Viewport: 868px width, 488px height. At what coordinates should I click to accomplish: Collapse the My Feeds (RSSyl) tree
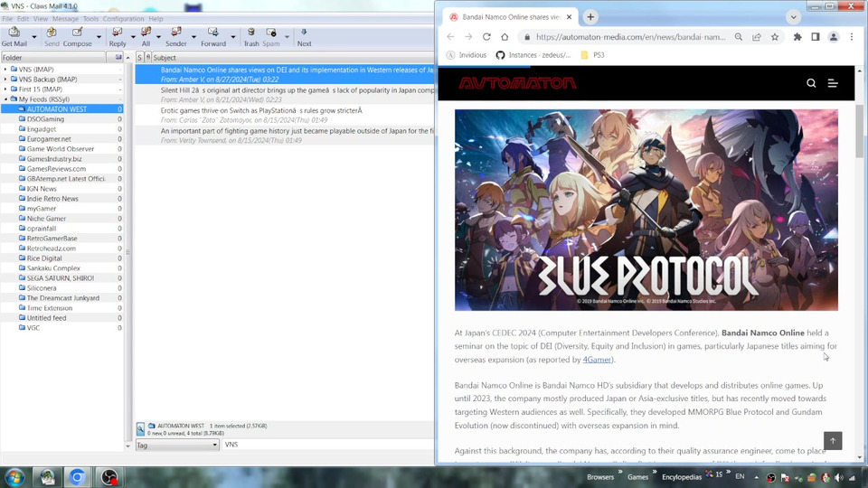pyautogui.click(x=5, y=99)
